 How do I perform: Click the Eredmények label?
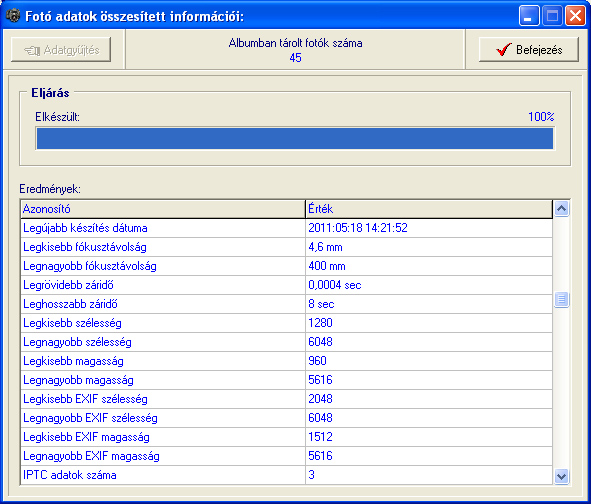pos(50,189)
